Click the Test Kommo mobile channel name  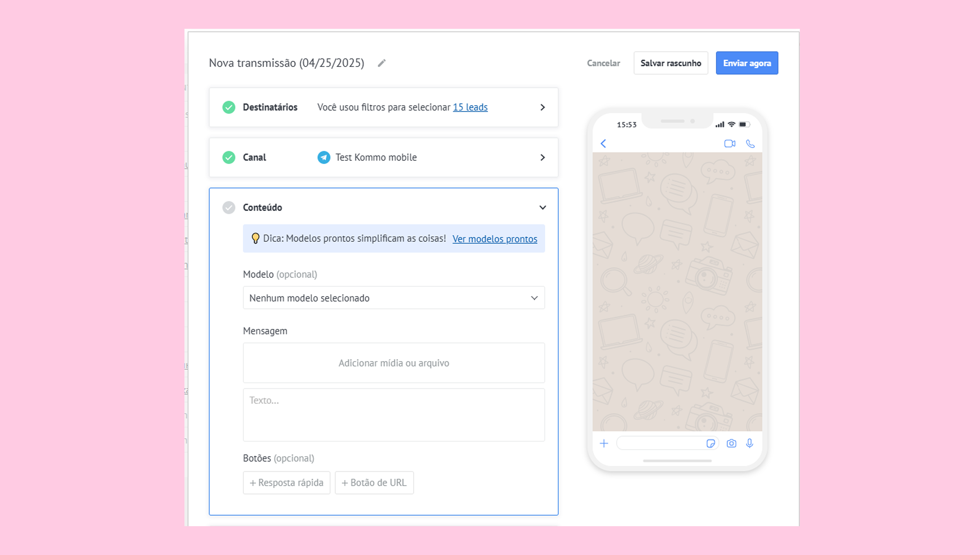(x=376, y=157)
